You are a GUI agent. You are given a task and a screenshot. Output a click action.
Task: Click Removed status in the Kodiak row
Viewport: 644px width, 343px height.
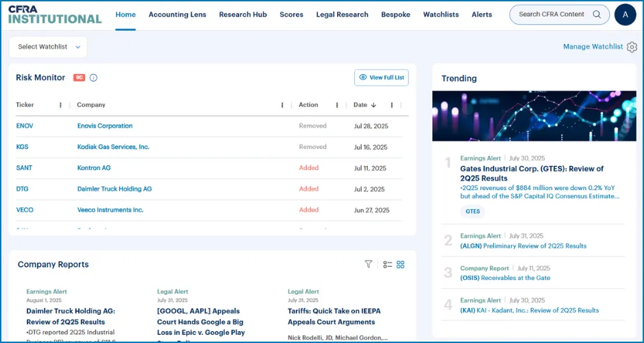(x=312, y=147)
